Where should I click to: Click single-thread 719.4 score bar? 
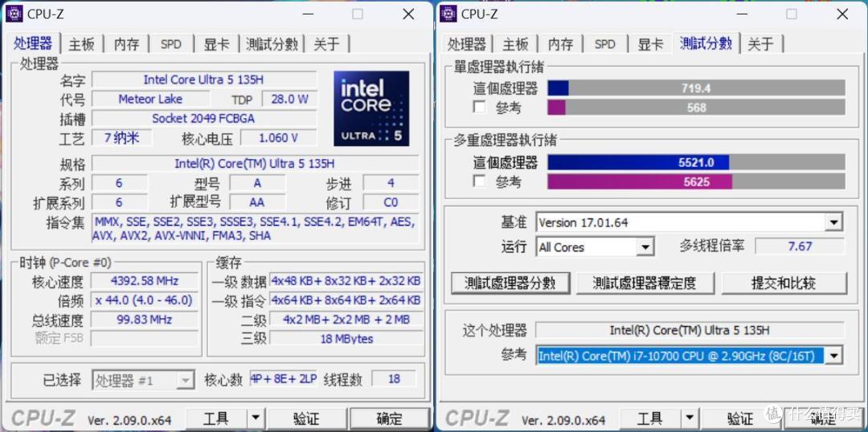pos(696,88)
